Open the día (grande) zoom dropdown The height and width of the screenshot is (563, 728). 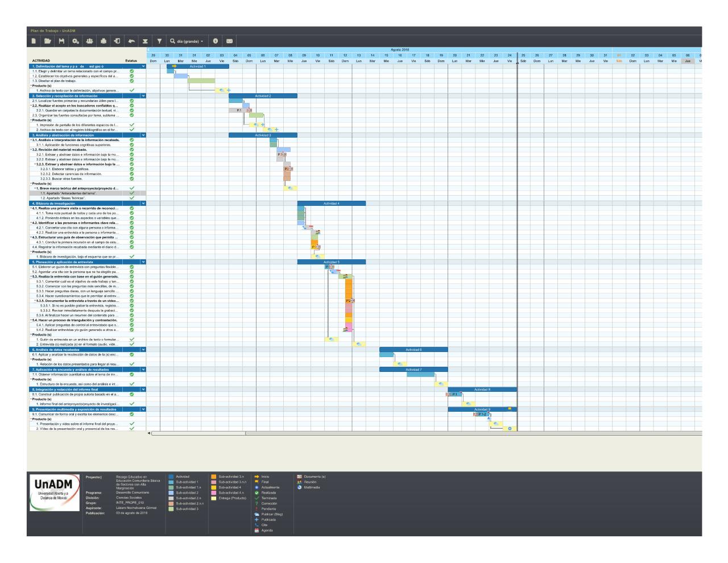tap(186, 41)
